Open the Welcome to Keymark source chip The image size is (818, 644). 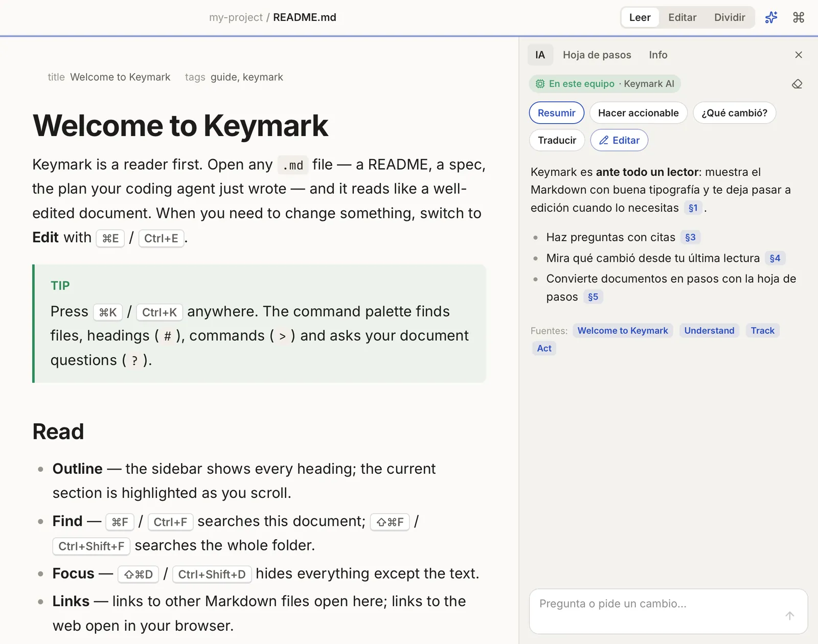623,331
